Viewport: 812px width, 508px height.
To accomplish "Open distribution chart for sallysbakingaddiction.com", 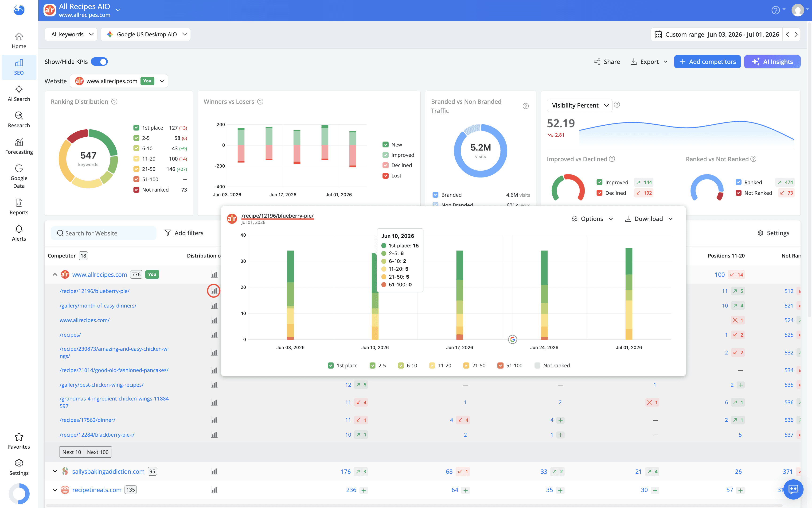I will point(214,471).
